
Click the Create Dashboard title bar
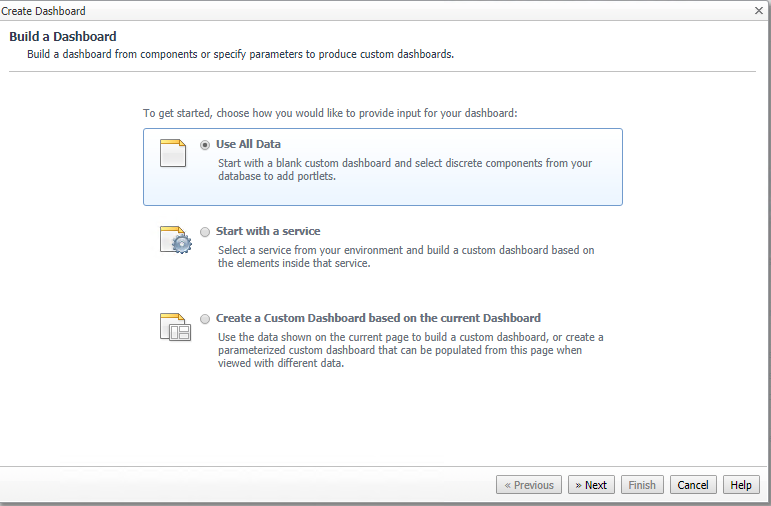[x=300, y=11]
